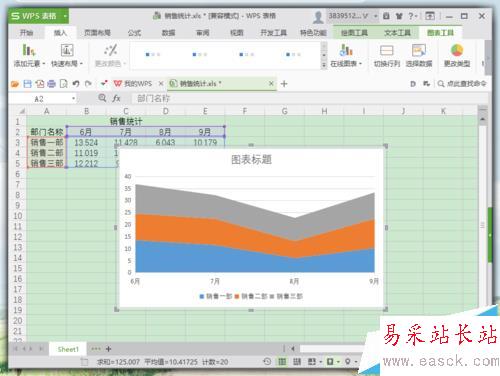Click column header G
This screenshot has width=500, height=376.
[284, 111]
